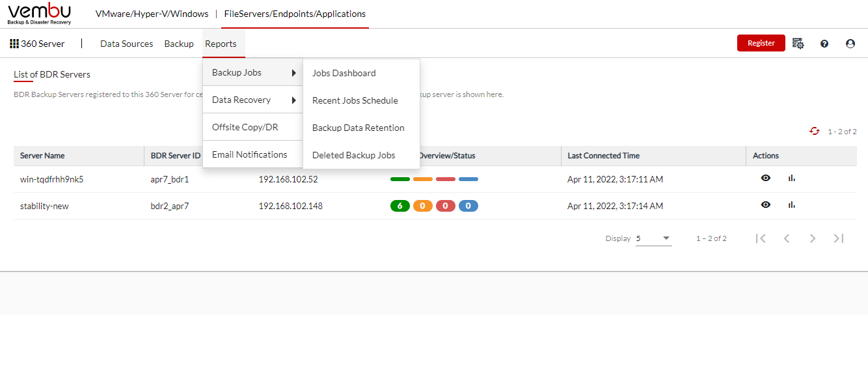Open the Reports menu
Viewport: 868px width, 385px height.
click(221, 44)
